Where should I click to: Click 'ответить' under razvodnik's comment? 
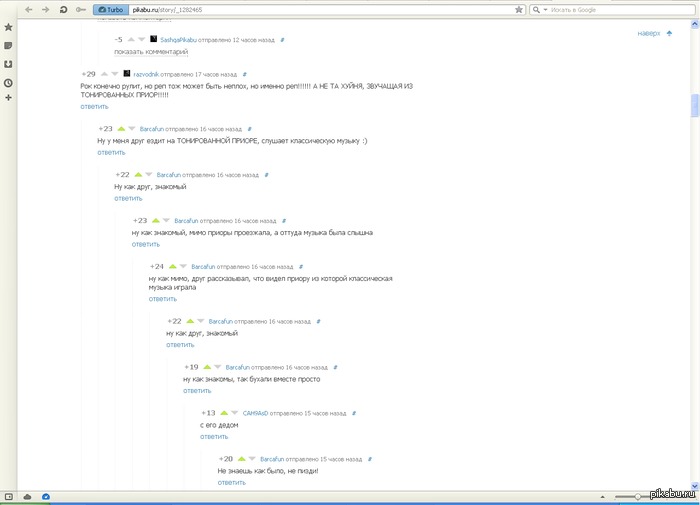(x=94, y=106)
